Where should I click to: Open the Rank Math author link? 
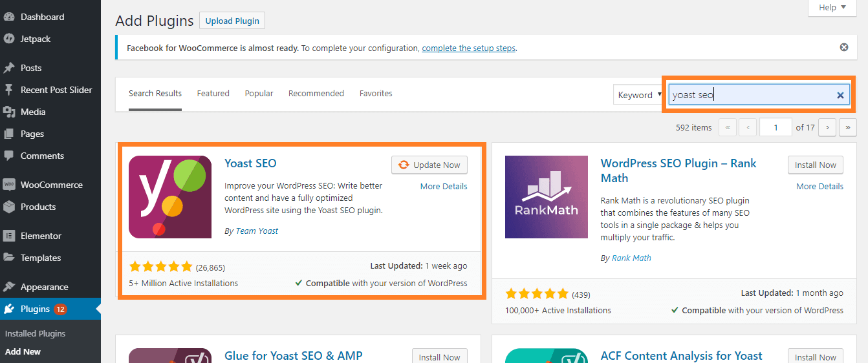point(631,258)
